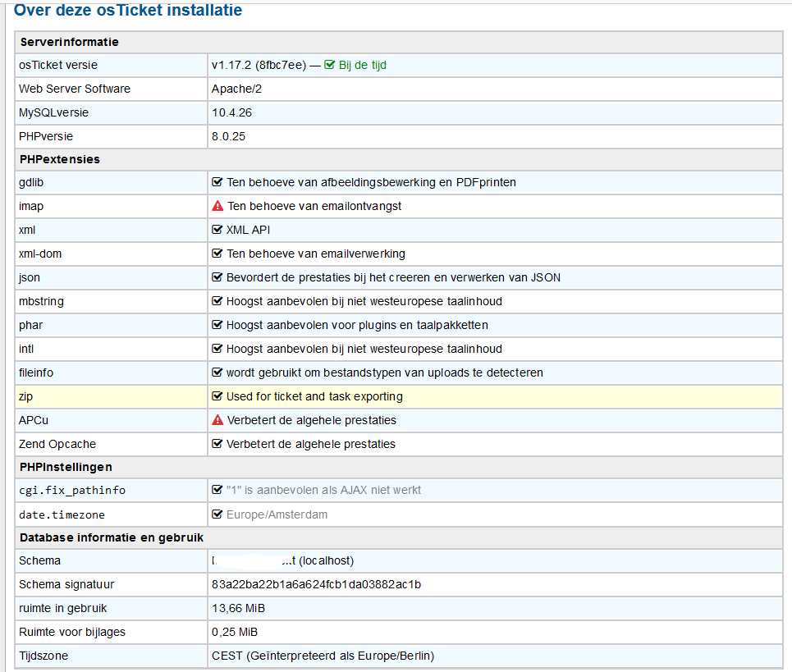Click the 'PHPversie' label
This screenshot has height=672, width=792.
46,136
